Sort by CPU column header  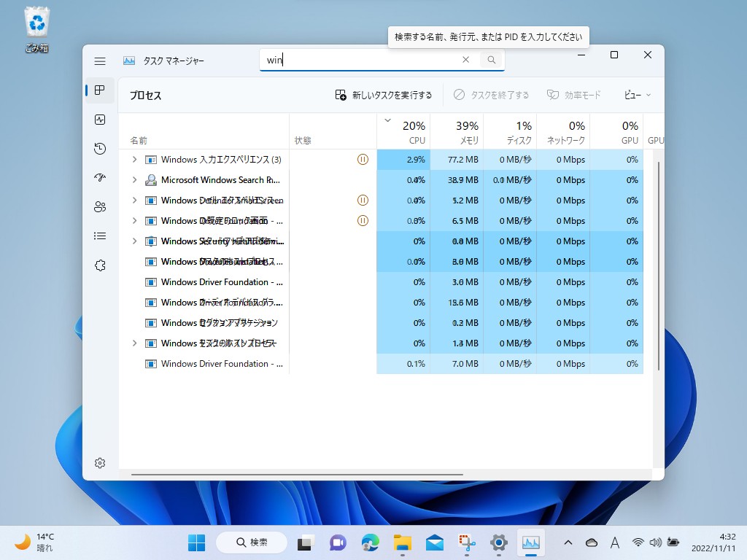403,131
